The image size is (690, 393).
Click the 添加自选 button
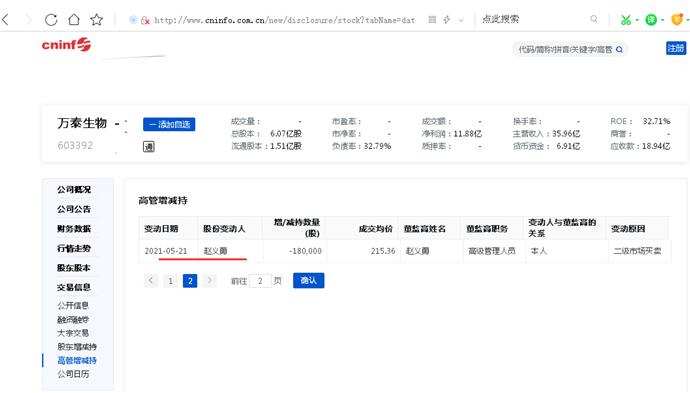[x=169, y=125]
